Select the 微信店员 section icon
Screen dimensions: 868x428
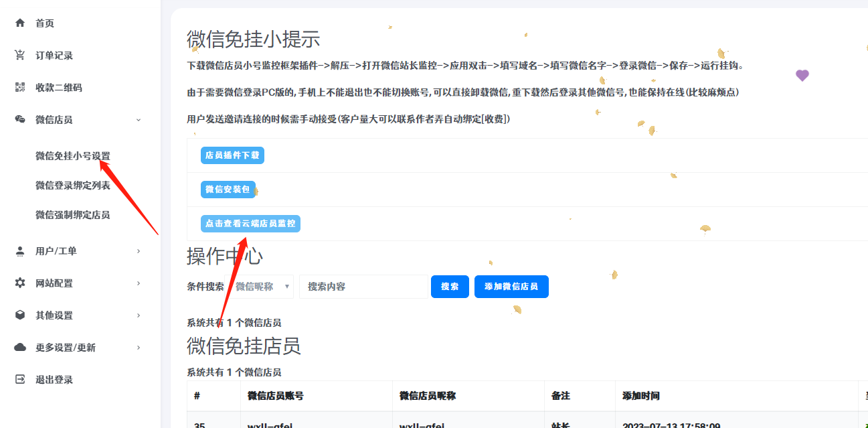pyautogui.click(x=18, y=119)
